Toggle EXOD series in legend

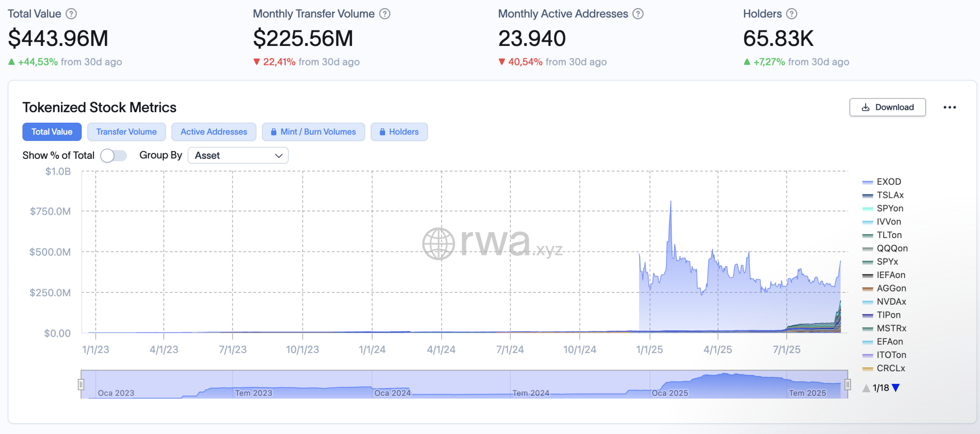click(889, 182)
